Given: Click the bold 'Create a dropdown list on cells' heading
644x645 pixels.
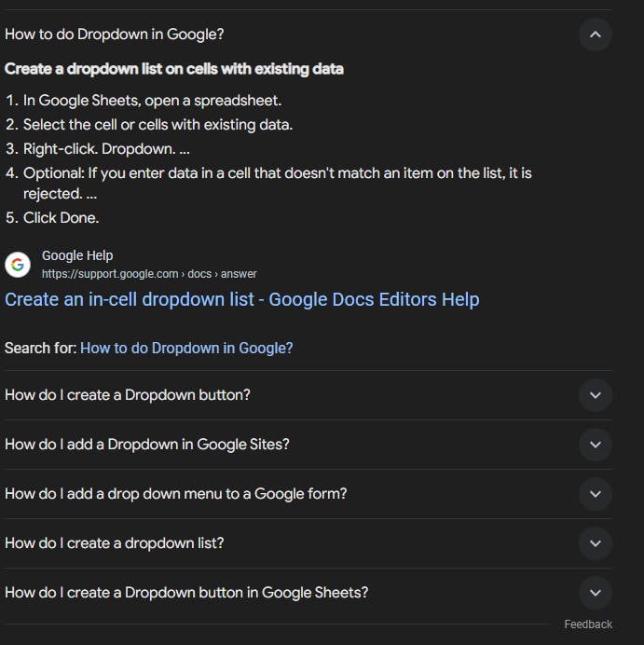Looking at the screenshot, I should click(x=174, y=69).
